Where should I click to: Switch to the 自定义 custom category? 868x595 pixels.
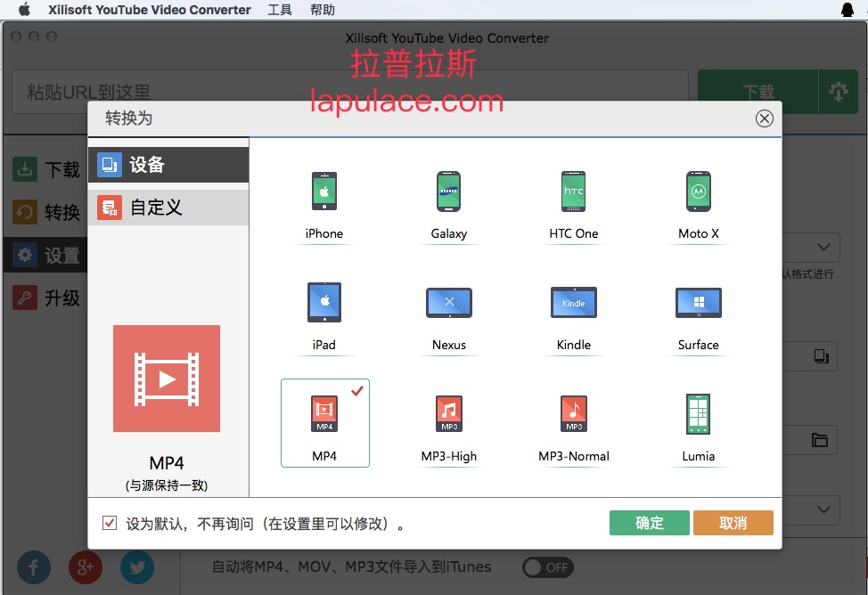(168, 208)
